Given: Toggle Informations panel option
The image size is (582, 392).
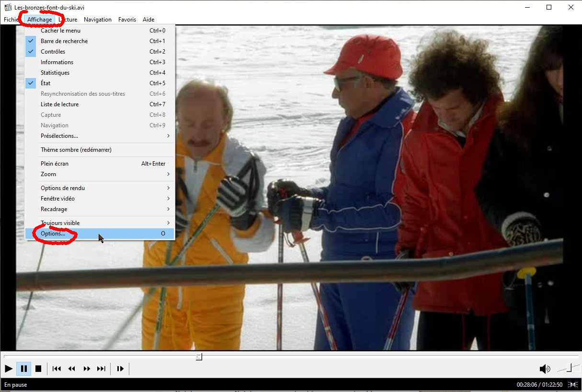Looking at the screenshot, I should (x=100, y=62).
